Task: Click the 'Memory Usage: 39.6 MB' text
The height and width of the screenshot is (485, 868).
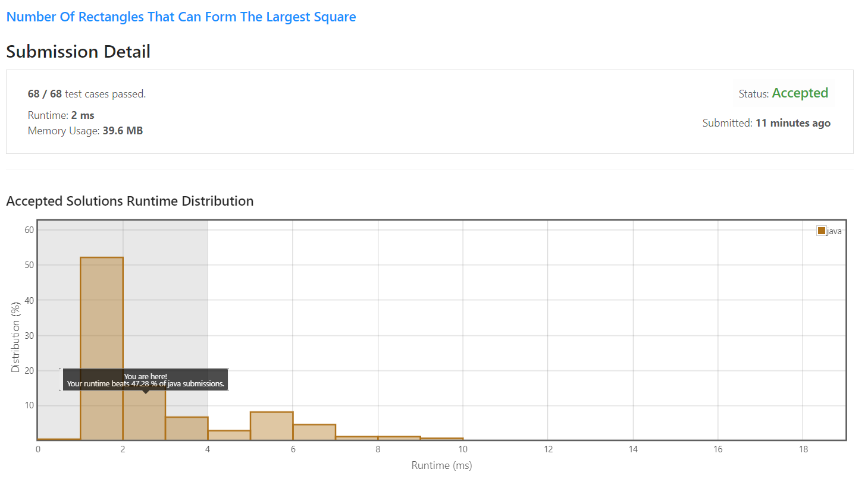Action: pyautogui.click(x=85, y=131)
